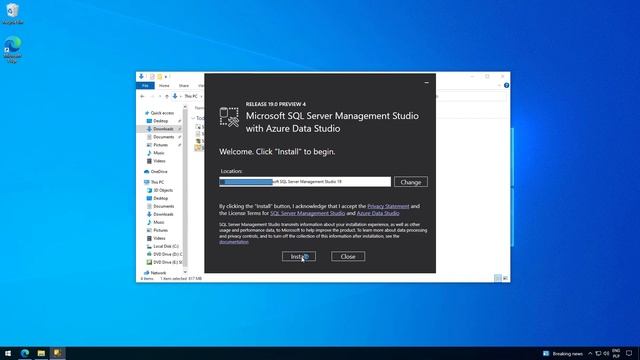Screen dimensions: 640x360
Task: Open File Explorer from taskbar
Action: (41, 353)
